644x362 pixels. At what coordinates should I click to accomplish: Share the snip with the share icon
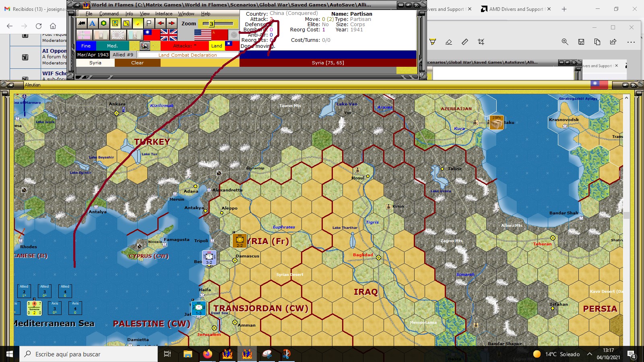pyautogui.click(x=613, y=42)
